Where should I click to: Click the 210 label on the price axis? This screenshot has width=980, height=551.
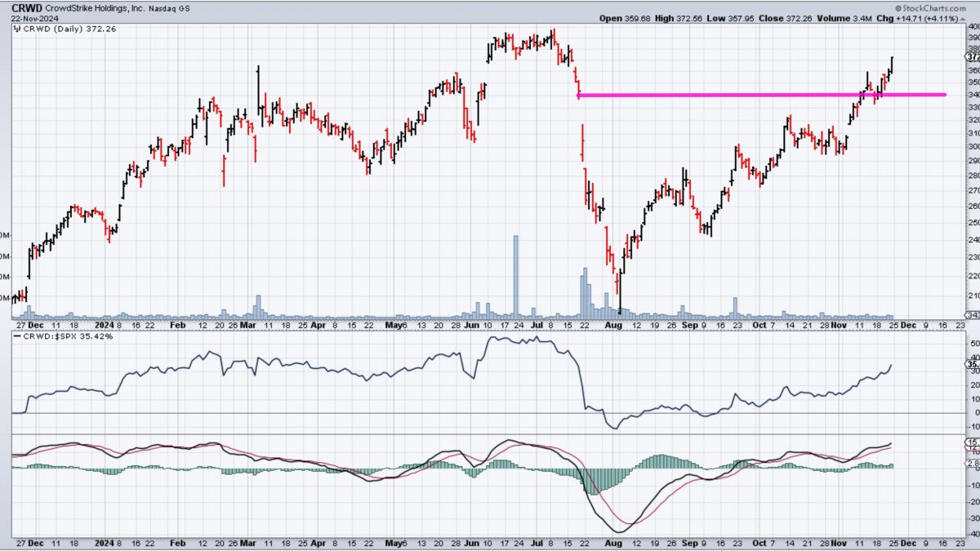point(973,295)
